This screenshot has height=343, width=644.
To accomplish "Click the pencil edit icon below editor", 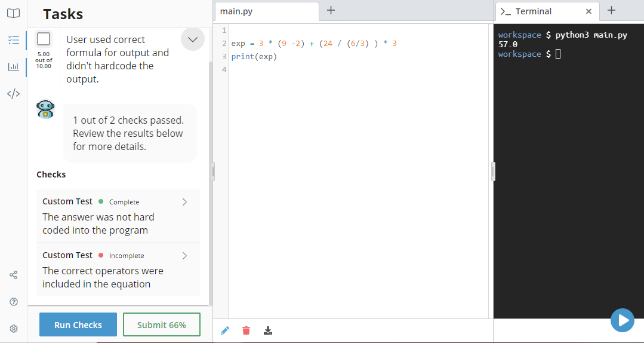I will [x=224, y=330].
